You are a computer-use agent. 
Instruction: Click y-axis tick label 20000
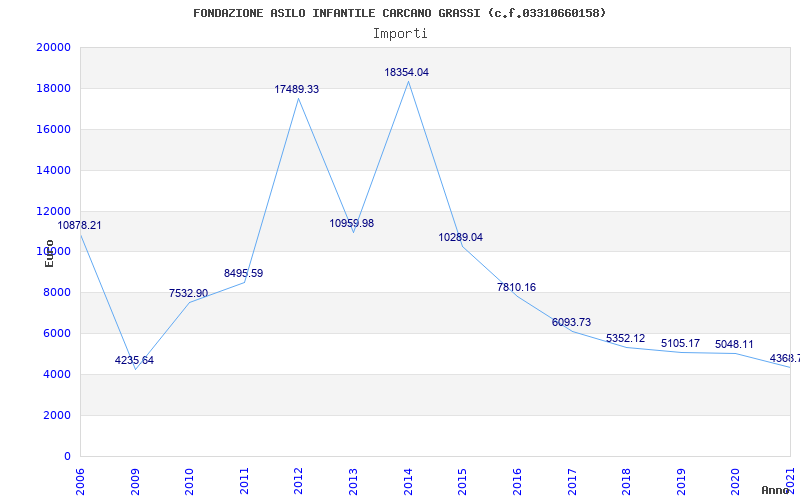pyautogui.click(x=54, y=47)
